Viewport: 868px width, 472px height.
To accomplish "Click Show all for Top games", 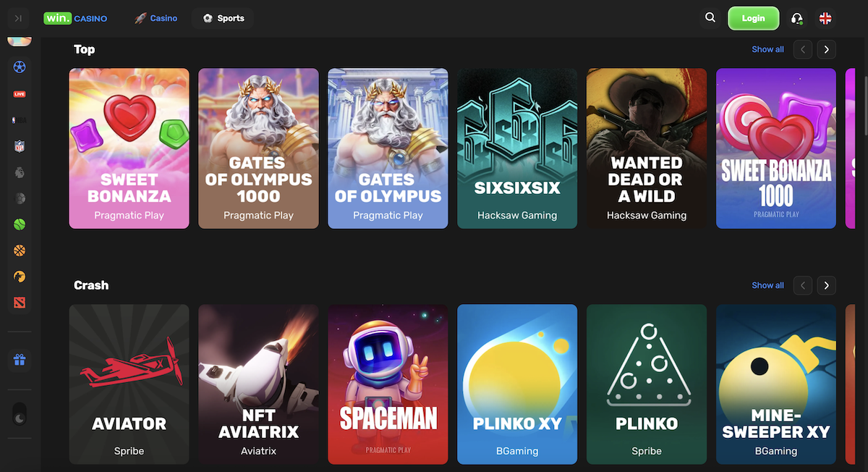I will [767, 49].
